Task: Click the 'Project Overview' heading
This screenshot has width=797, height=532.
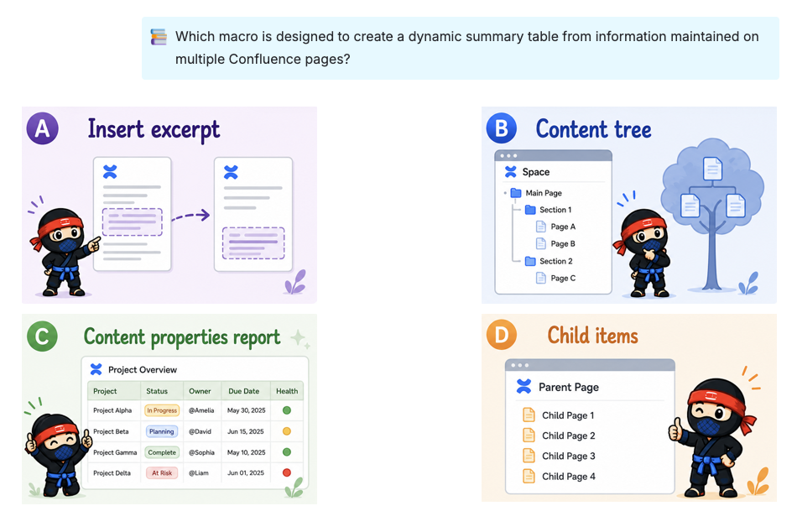Action: pos(143,370)
